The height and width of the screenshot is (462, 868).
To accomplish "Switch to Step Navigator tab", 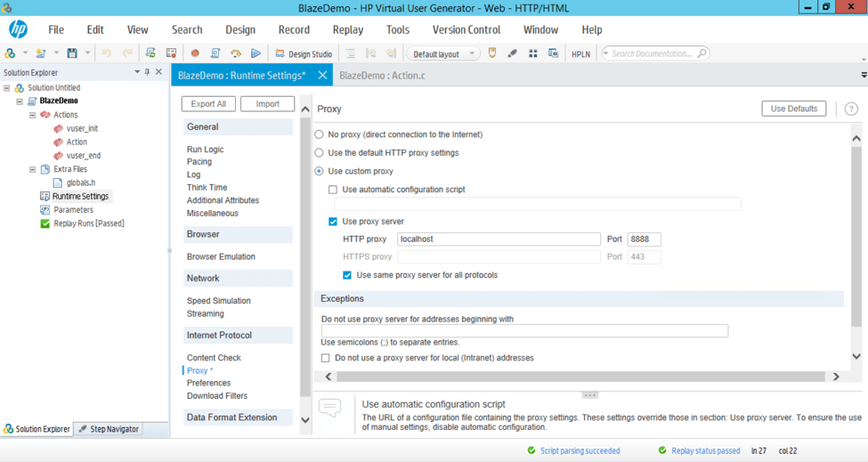I will click(x=109, y=429).
